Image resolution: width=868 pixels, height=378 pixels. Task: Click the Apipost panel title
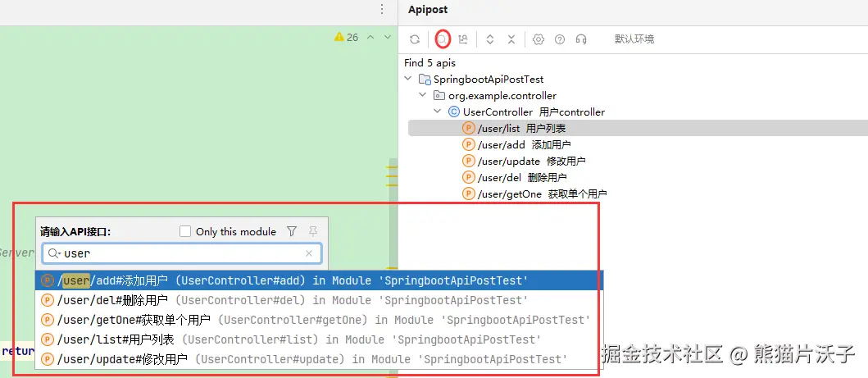[x=428, y=9]
